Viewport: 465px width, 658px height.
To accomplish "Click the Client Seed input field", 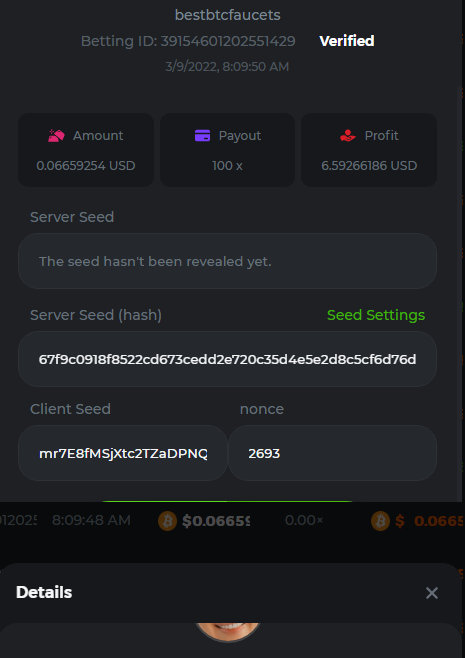I will (x=123, y=453).
